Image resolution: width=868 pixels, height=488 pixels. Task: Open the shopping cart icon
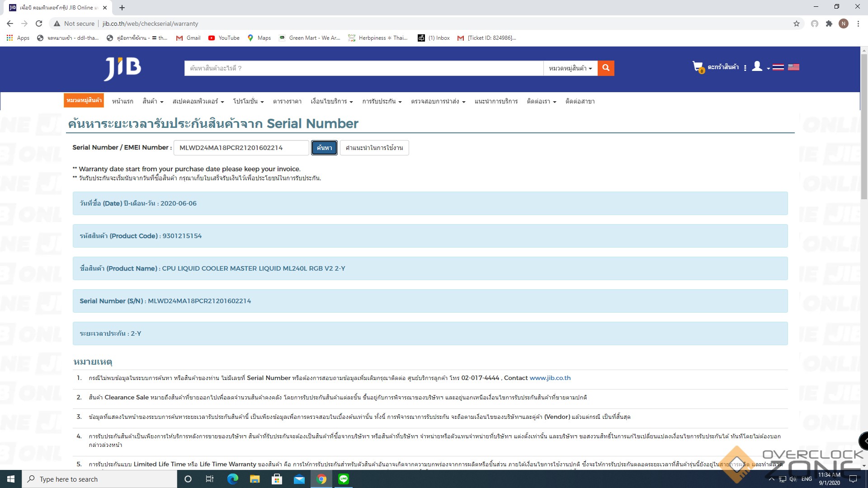pyautogui.click(x=698, y=67)
